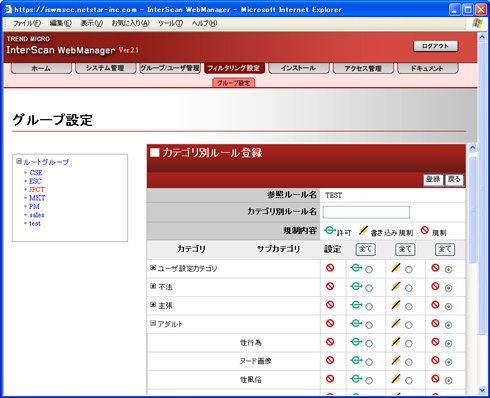Click the green allow icon in the ユーザ設定カテゴリ row
This screenshot has width=490, height=398.
[356, 268]
